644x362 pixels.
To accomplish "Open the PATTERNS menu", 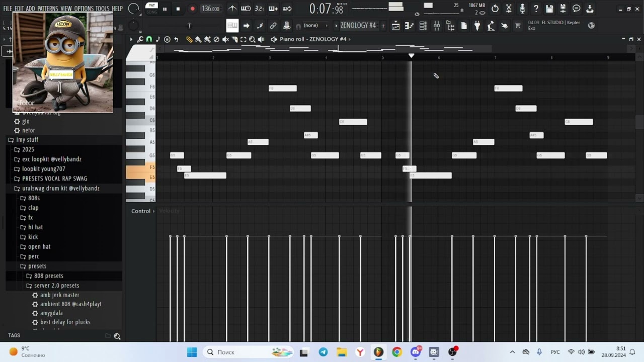I will tap(48, 9).
